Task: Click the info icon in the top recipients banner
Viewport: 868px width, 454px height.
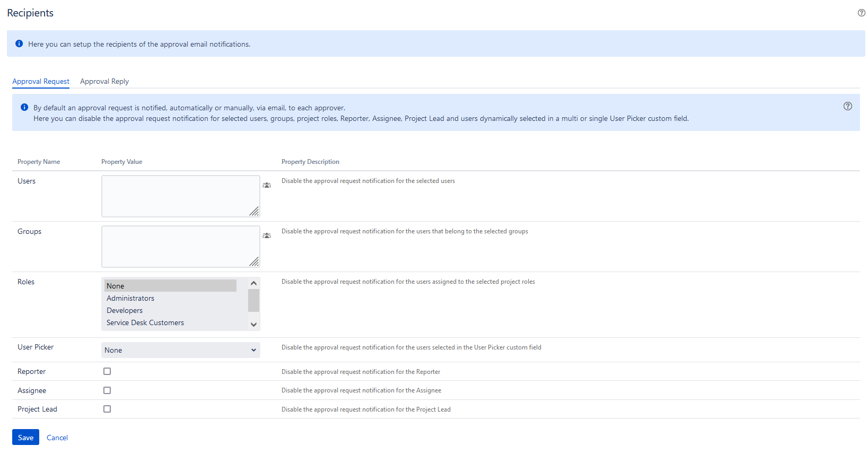Action: [19, 43]
